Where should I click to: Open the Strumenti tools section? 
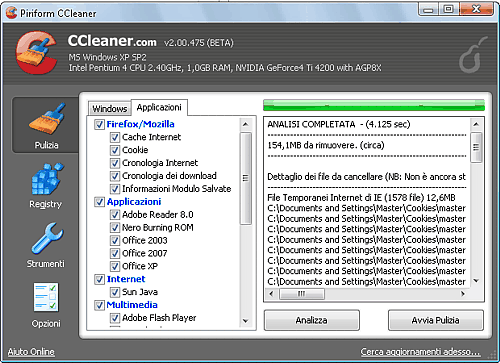coord(46,245)
